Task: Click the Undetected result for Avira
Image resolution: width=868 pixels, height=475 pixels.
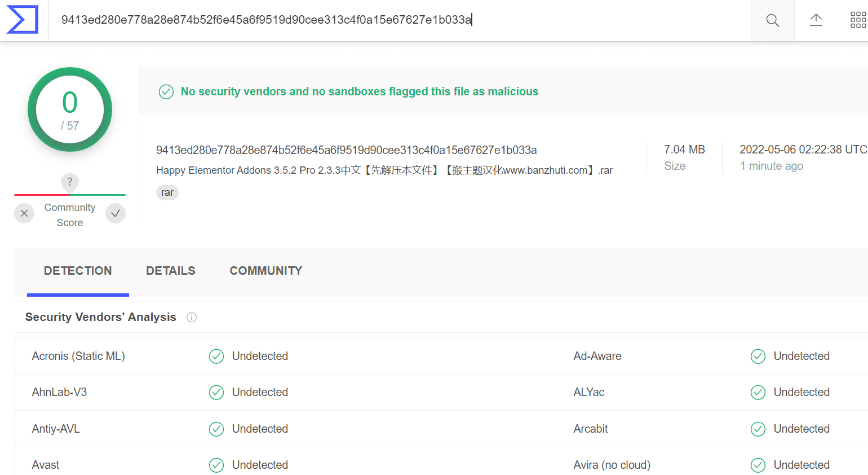Action: (801, 465)
